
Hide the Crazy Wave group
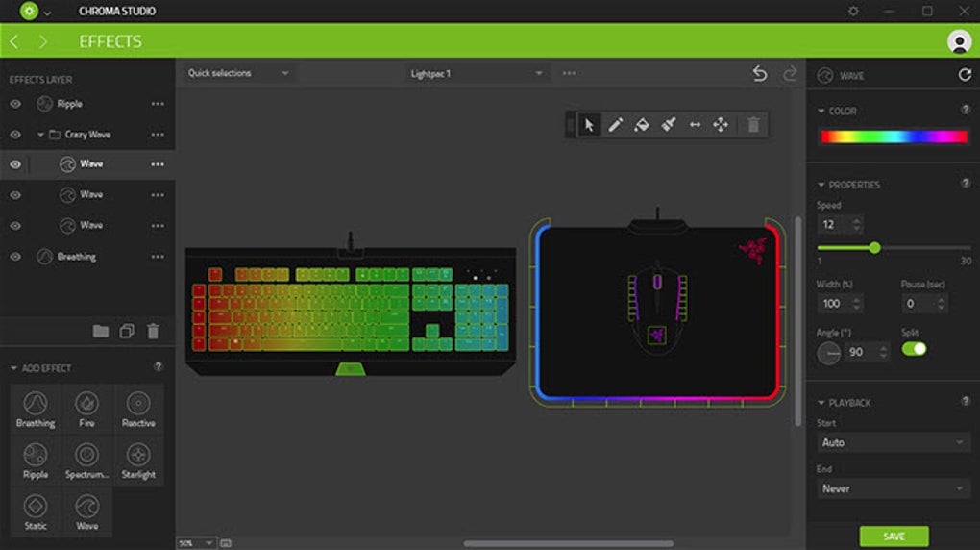pos(15,135)
